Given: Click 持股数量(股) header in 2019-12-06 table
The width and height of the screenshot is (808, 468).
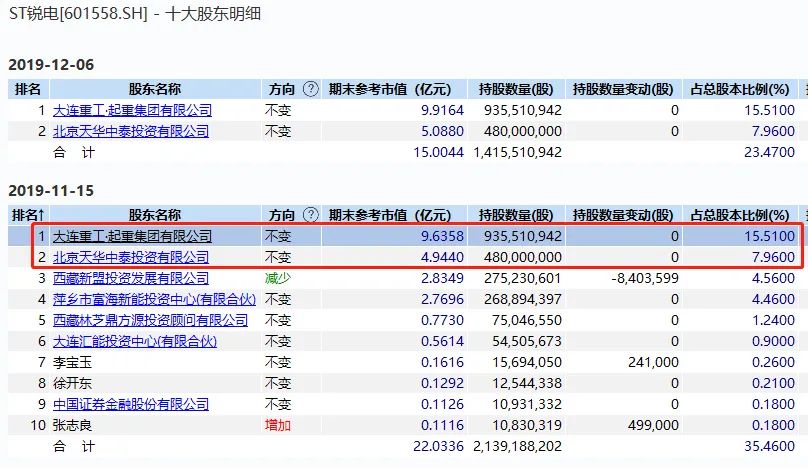Looking at the screenshot, I should (x=516, y=89).
